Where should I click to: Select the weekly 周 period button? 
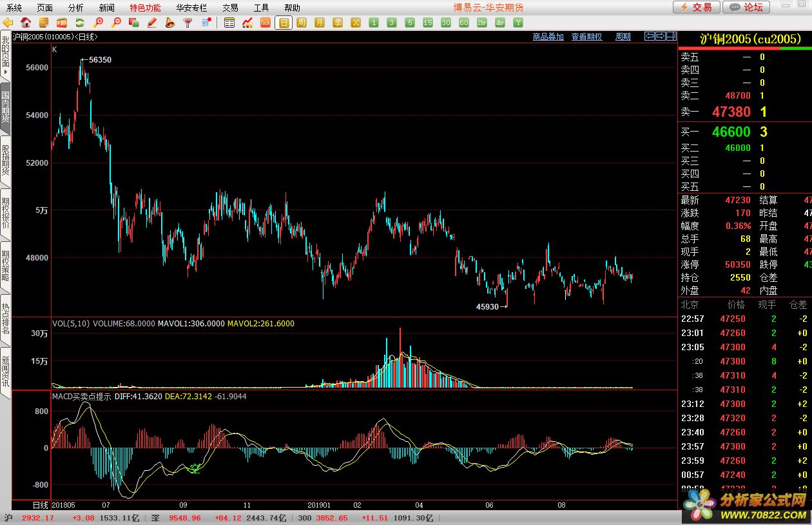pyautogui.click(x=302, y=23)
